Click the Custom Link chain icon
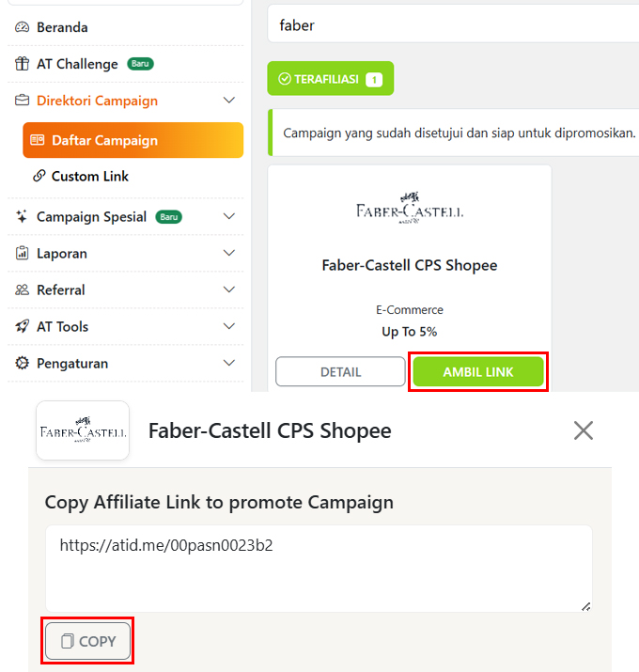 39,176
